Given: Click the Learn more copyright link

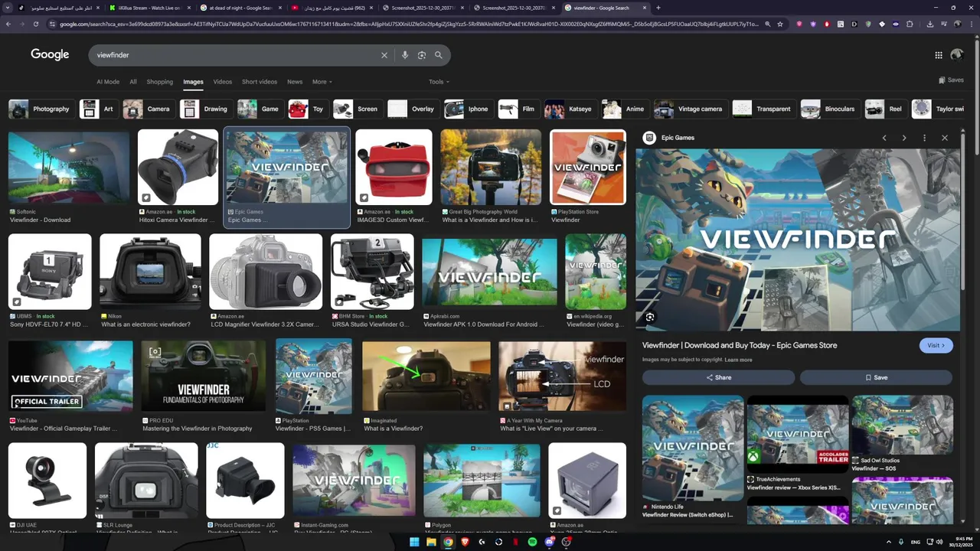Looking at the screenshot, I should [x=738, y=360].
